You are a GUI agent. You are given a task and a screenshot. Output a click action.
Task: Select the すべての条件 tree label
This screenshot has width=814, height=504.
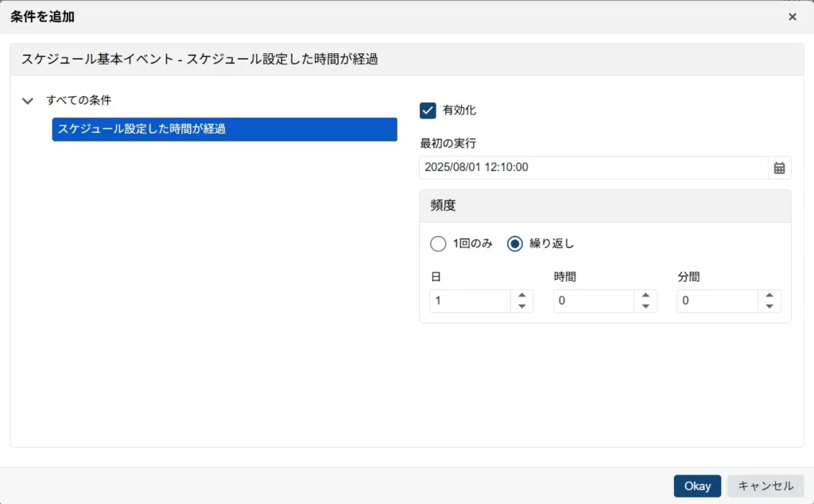(x=79, y=101)
